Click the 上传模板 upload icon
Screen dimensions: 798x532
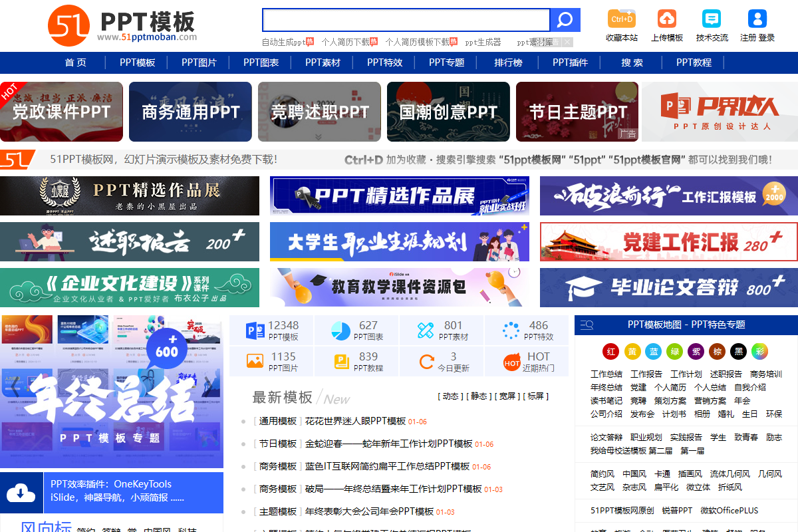point(666,19)
